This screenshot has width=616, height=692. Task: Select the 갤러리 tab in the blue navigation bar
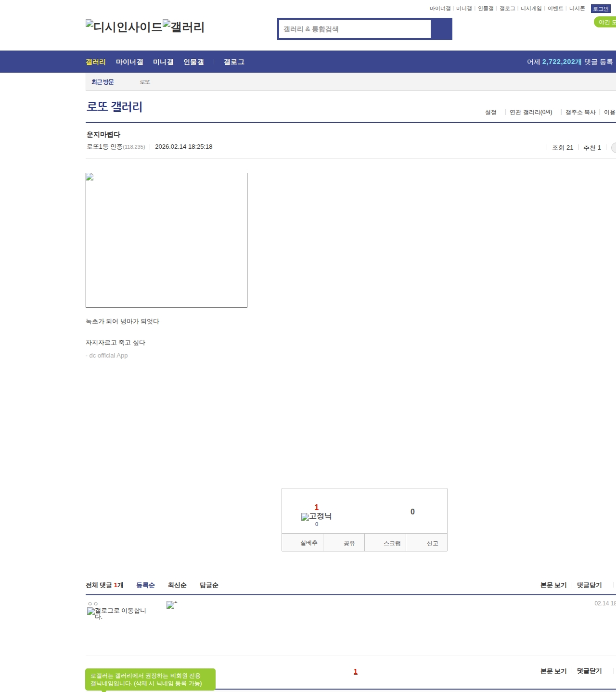click(x=96, y=62)
